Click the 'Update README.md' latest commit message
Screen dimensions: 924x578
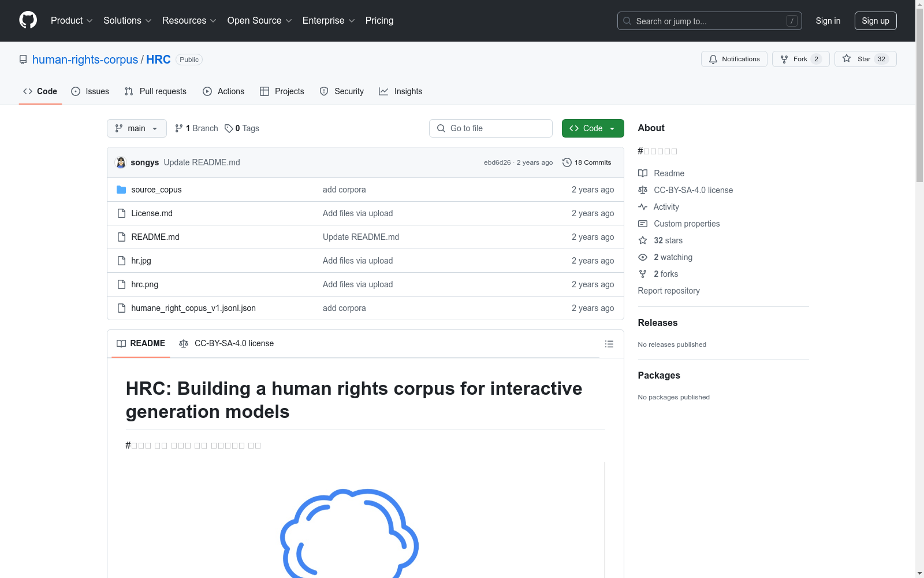point(202,162)
